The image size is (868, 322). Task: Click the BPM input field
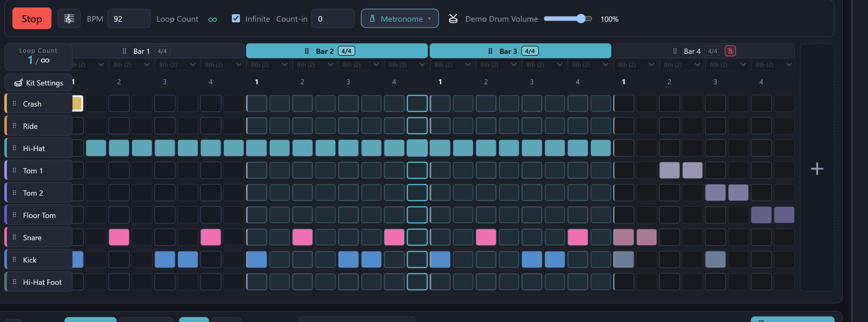pos(129,19)
